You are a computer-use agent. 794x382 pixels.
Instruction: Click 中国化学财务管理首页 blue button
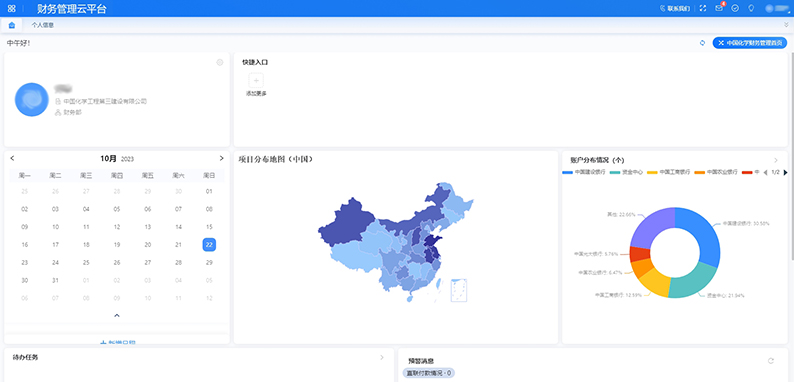point(750,43)
